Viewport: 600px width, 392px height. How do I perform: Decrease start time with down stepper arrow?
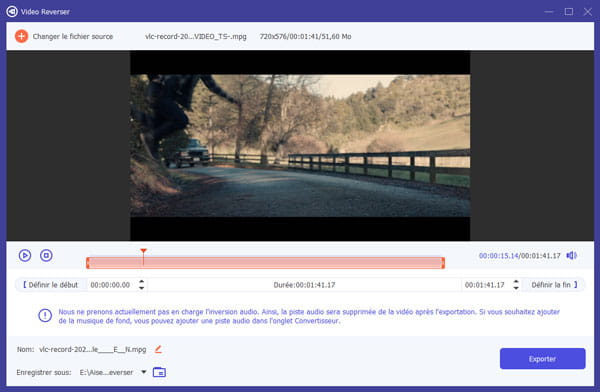[142, 287]
